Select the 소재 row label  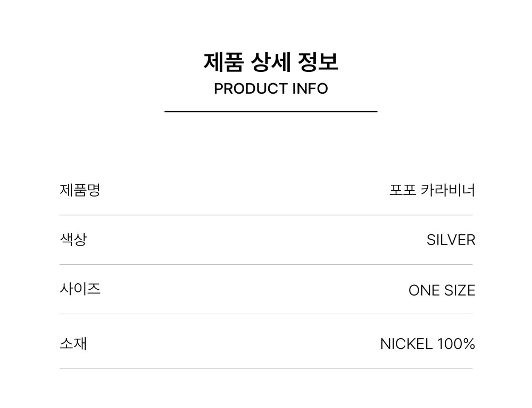click(x=73, y=343)
